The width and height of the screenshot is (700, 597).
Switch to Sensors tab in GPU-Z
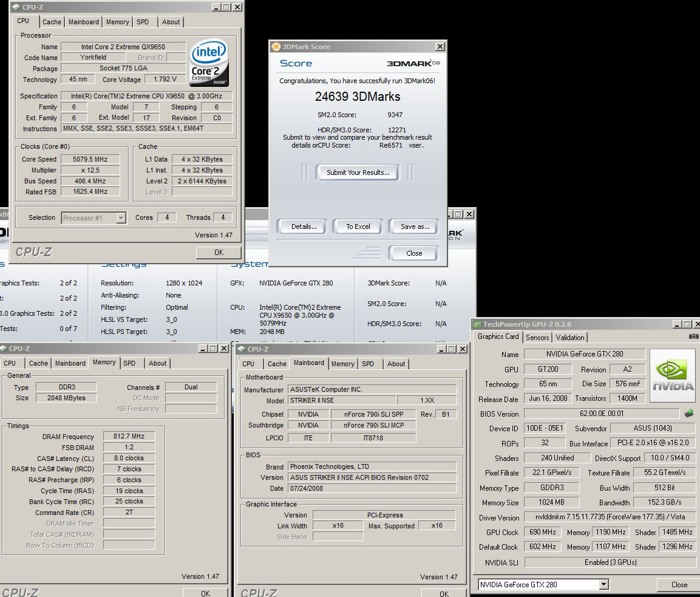537,338
